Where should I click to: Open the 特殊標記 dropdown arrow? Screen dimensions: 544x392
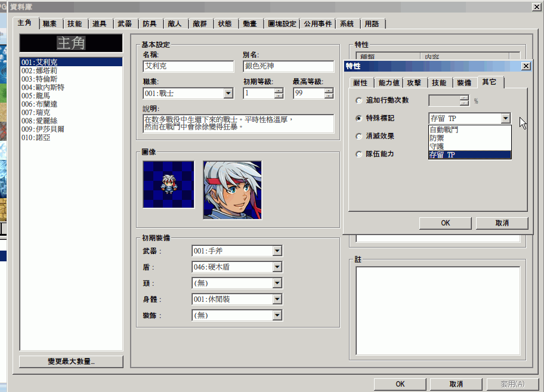click(x=505, y=118)
